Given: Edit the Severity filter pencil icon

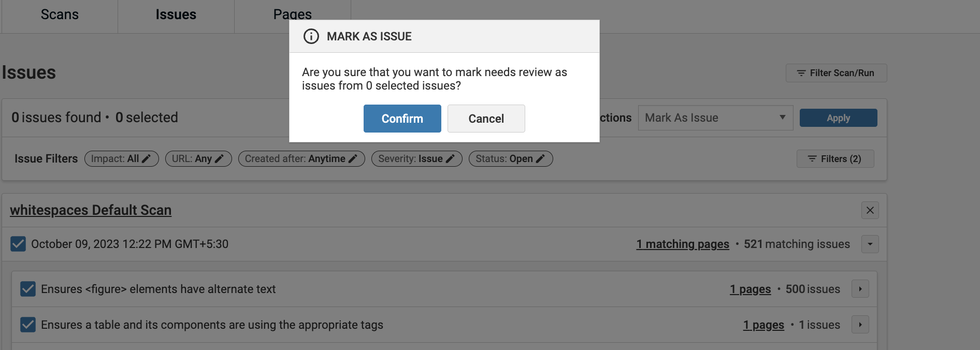Looking at the screenshot, I should tap(450, 159).
